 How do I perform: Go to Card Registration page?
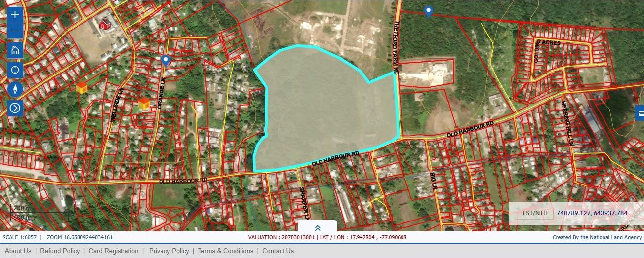pyautogui.click(x=114, y=251)
